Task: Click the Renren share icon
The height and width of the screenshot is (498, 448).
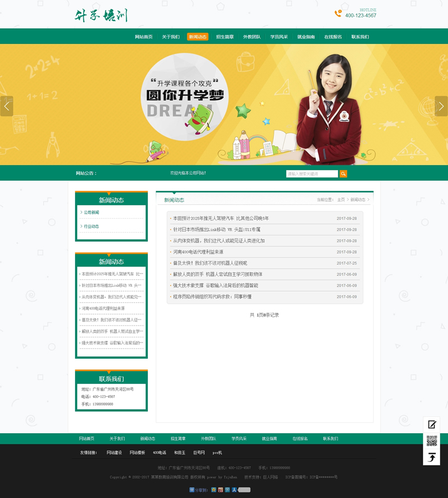Action: point(234,490)
